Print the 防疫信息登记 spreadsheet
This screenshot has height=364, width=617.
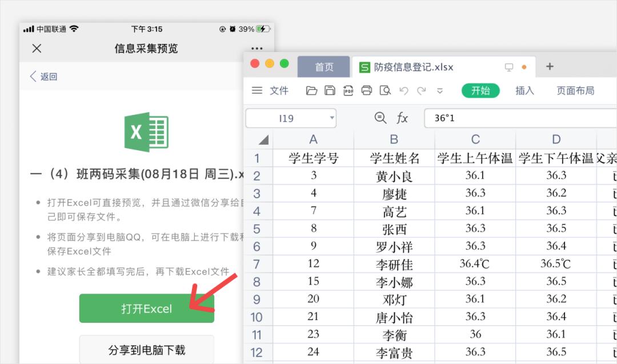pyautogui.click(x=367, y=90)
